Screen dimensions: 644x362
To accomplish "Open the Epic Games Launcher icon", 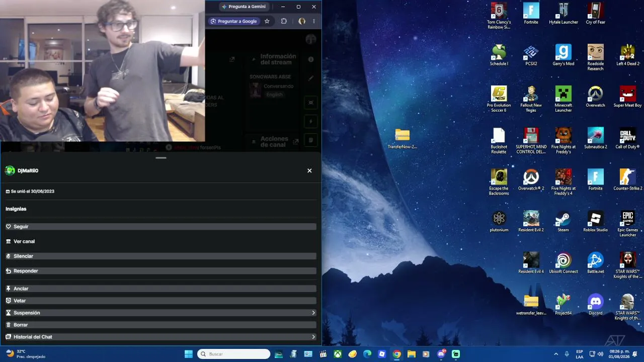I will tap(627, 224).
